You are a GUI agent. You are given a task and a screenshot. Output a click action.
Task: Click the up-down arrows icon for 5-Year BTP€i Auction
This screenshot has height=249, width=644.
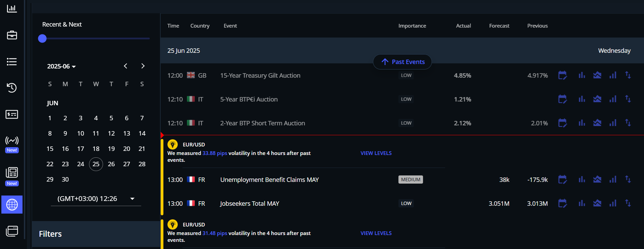(x=628, y=99)
